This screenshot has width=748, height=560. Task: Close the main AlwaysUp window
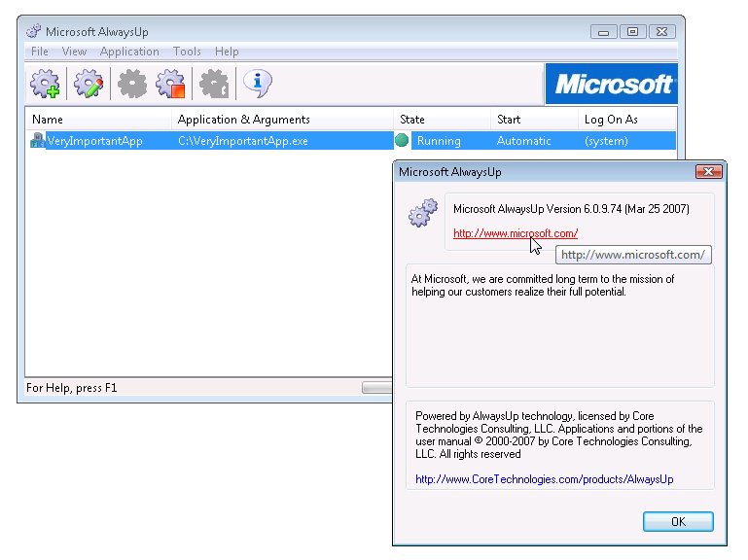coord(662,32)
